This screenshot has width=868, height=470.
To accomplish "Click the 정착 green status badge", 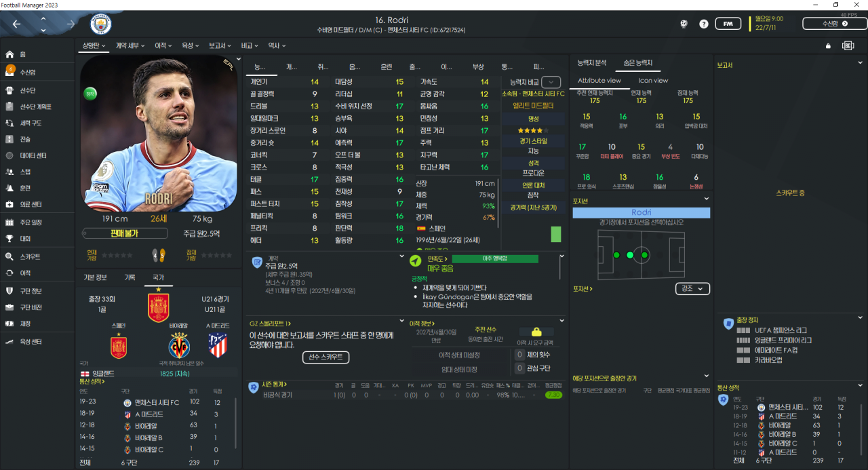I will [90, 94].
